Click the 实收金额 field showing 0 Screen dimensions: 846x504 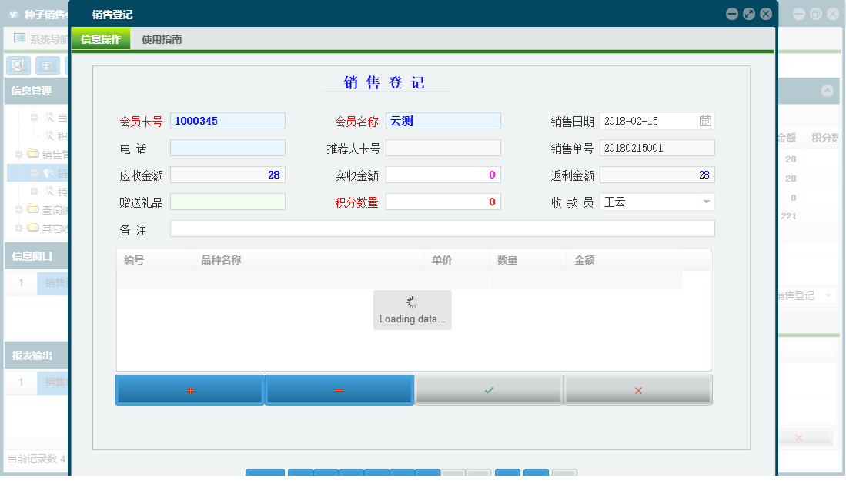click(x=444, y=174)
